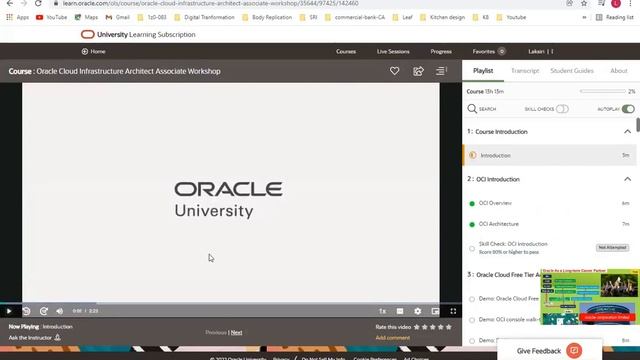Play the Introduction video
The width and height of the screenshot is (640, 360).
[x=9, y=311]
